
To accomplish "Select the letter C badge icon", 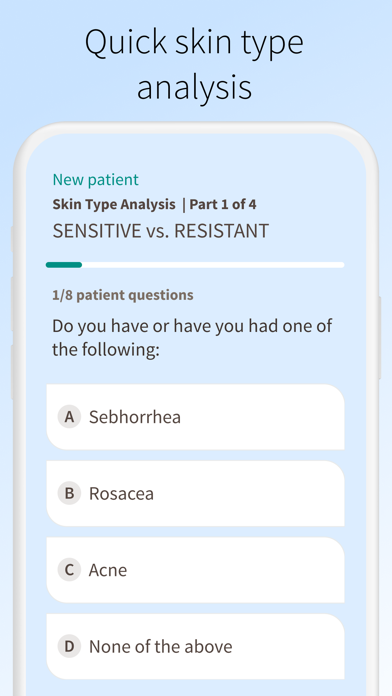I will coord(69,570).
